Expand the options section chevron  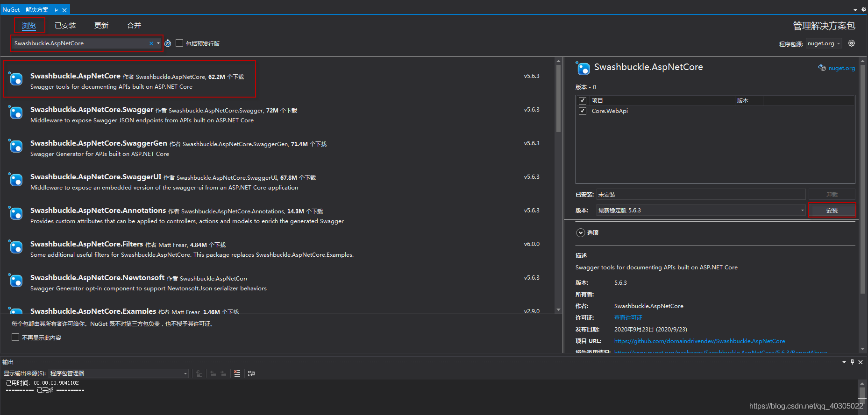581,232
